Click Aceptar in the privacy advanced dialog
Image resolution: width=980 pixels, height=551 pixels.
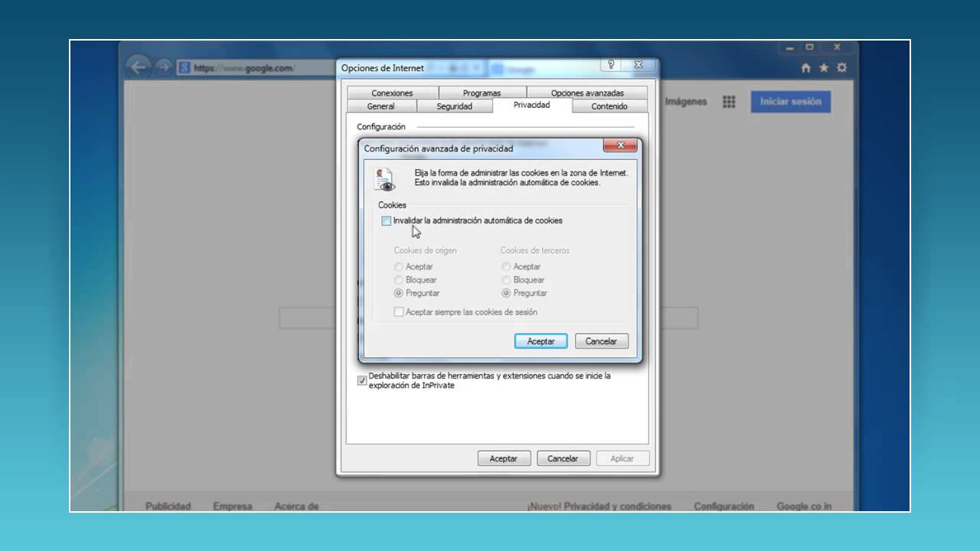point(541,341)
